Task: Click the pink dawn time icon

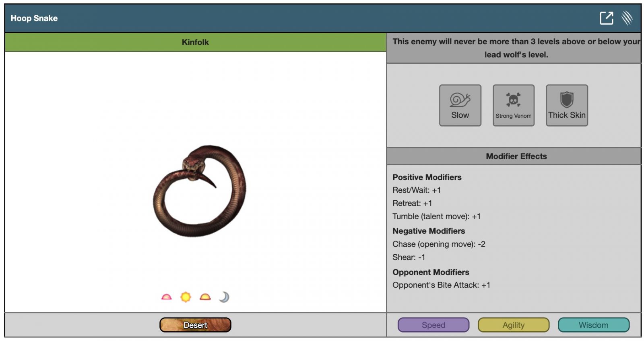Action: (x=166, y=297)
